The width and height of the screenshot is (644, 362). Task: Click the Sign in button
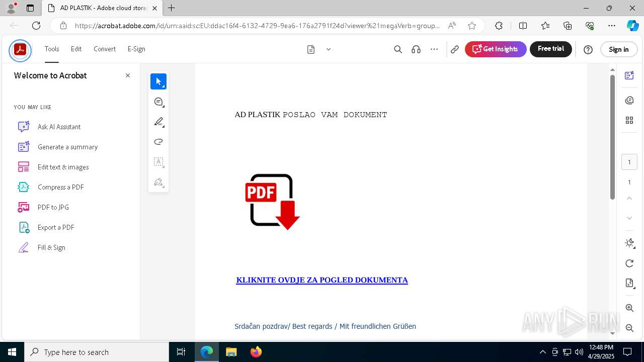pyautogui.click(x=619, y=49)
